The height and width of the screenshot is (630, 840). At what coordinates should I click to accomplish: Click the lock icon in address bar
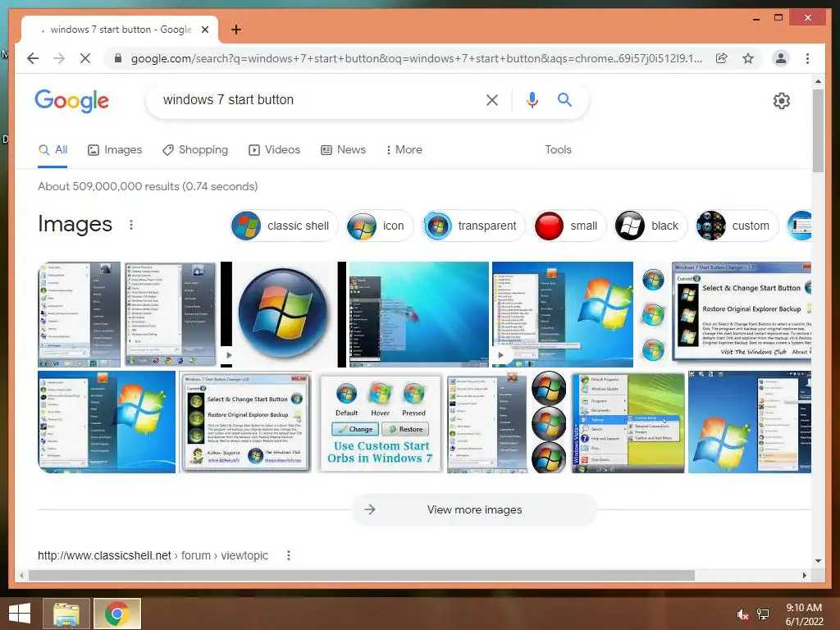coord(118,58)
